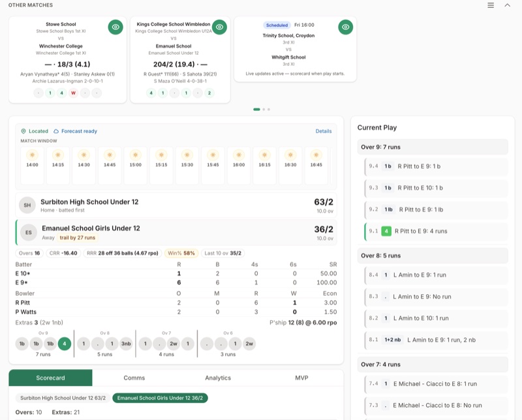Viewport: 522px width, 420px height.
Task: Select Emanuel School Girls 36/2 innings pill
Action: (x=160, y=398)
